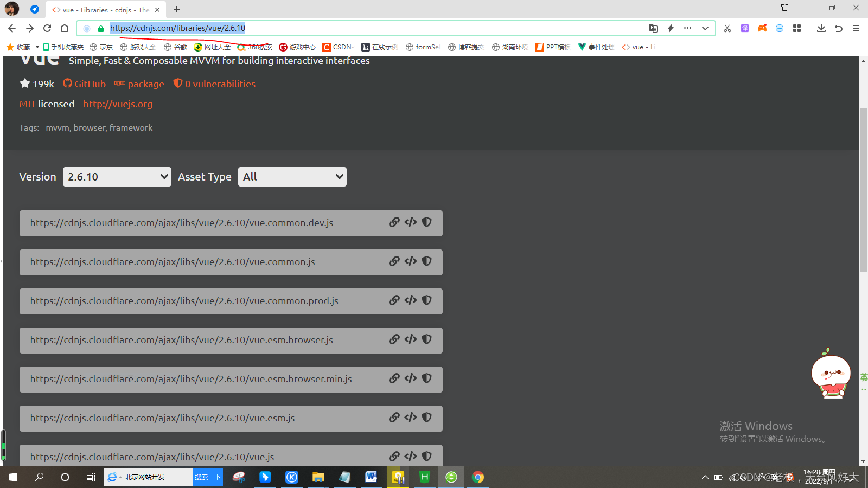The image size is (868, 488).
Task: Copy URL icon for vue.esm.js row
Action: [x=394, y=418]
